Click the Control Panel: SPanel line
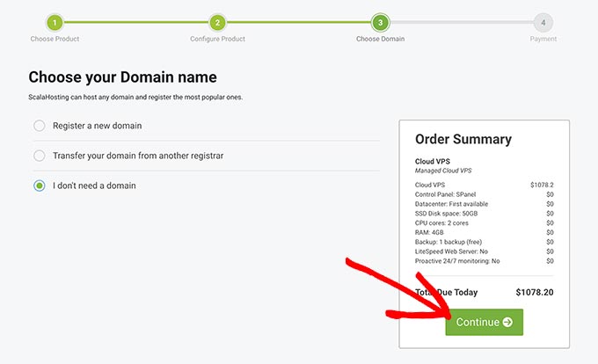 (x=445, y=194)
